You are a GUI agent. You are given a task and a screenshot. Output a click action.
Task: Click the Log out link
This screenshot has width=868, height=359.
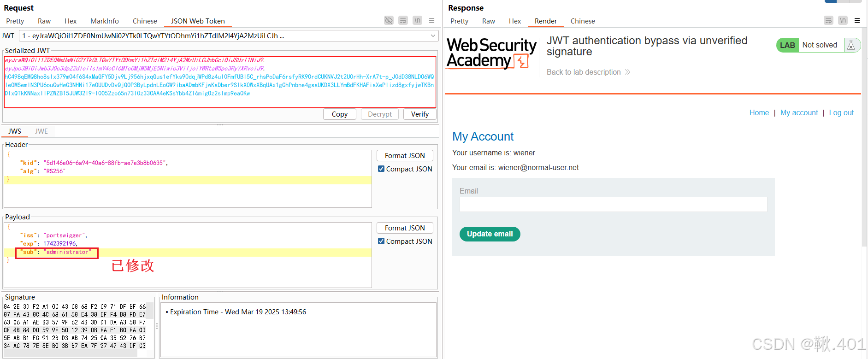[x=841, y=113]
